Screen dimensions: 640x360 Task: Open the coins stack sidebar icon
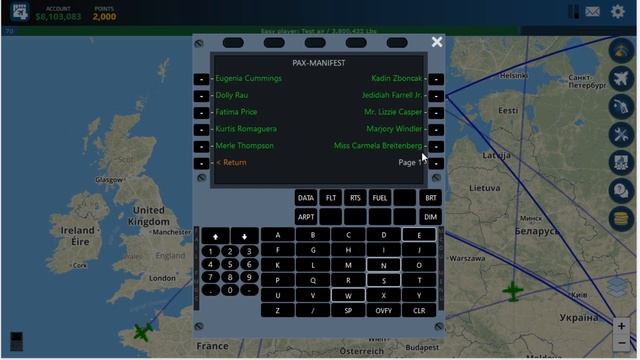tap(621, 219)
